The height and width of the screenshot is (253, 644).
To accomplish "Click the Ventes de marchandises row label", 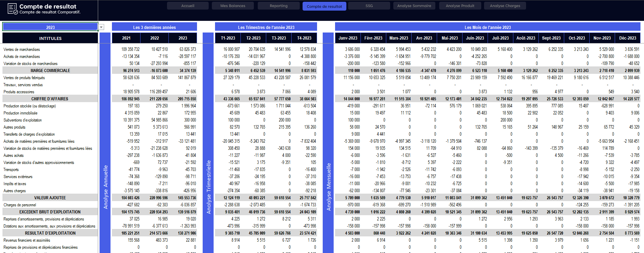I will click(22, 49).
